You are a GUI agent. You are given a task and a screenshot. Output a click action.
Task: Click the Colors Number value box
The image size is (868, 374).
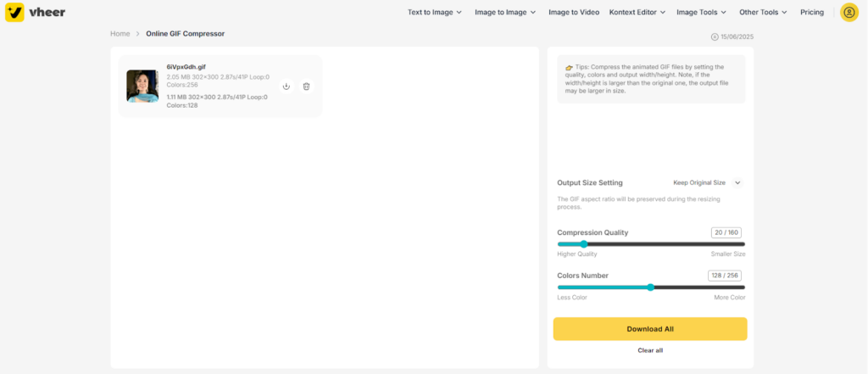coord(726,276)
